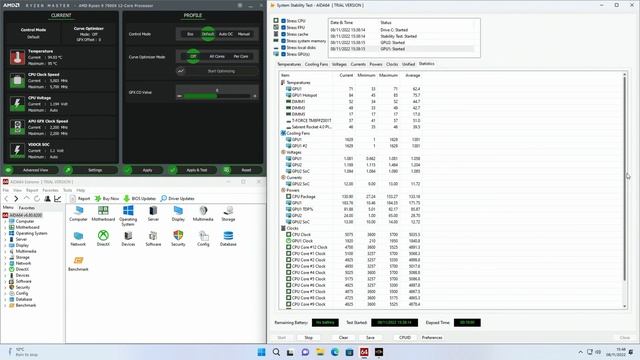Click the AIDA64 up-level arrow icon
Viewport: 640px width, 360px height.
point(27,198)
